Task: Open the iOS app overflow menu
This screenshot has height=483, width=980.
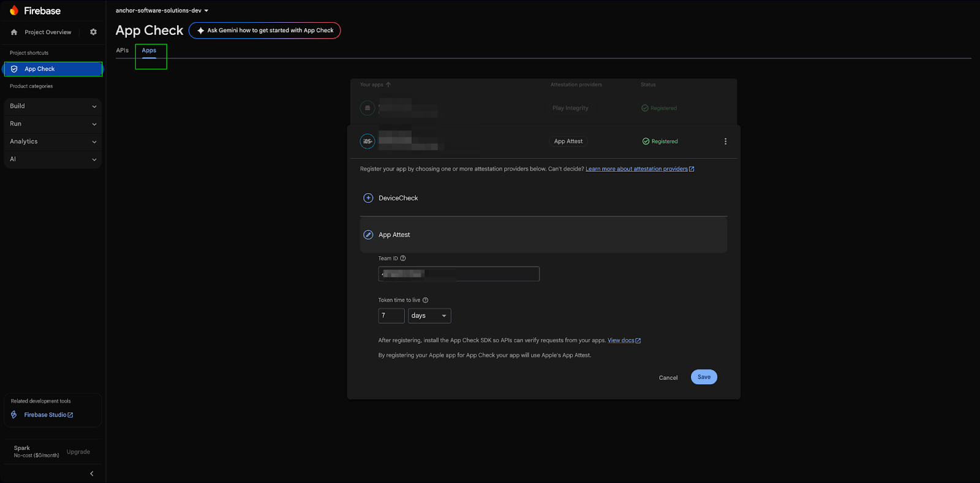Action: [x=726, y=141]
